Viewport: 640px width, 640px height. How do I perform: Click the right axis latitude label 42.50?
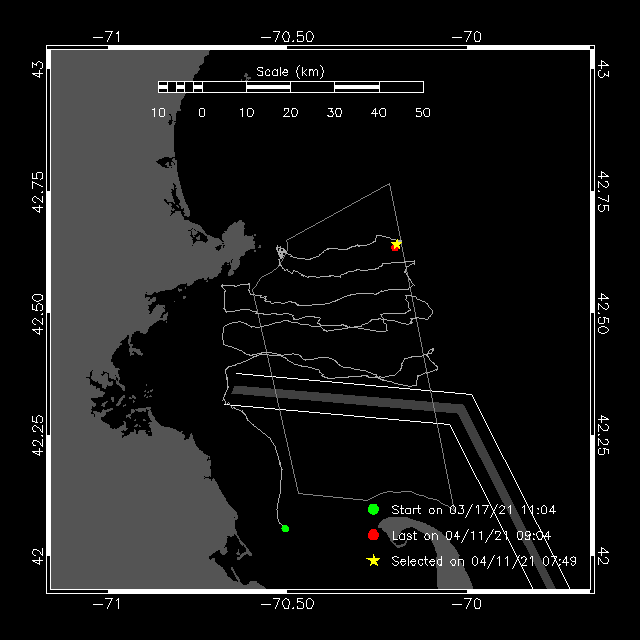point(603,314)
